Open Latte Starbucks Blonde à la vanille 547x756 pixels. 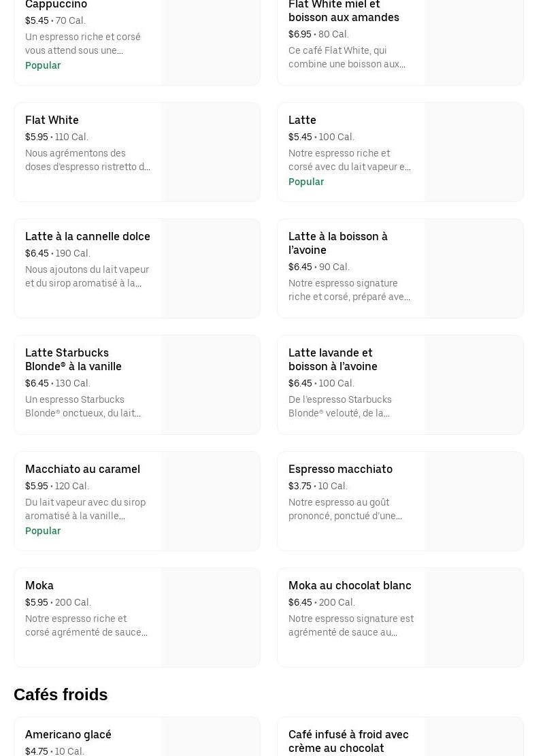pyautogui.click(x=73, y=359)
